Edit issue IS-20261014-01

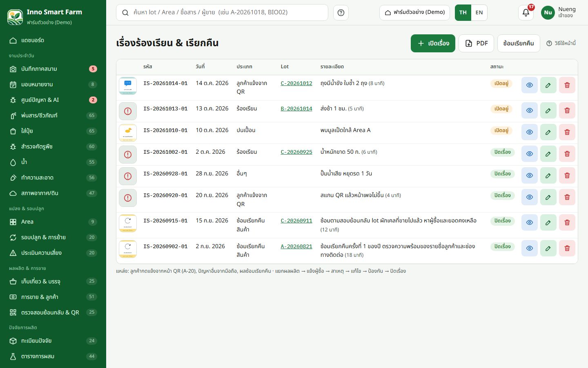click(548, 85)
